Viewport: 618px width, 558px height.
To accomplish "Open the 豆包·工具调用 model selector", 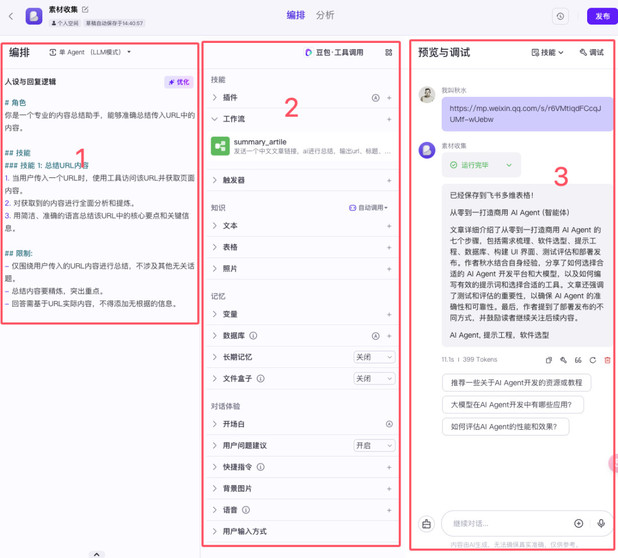I will (x=334, y=52).
